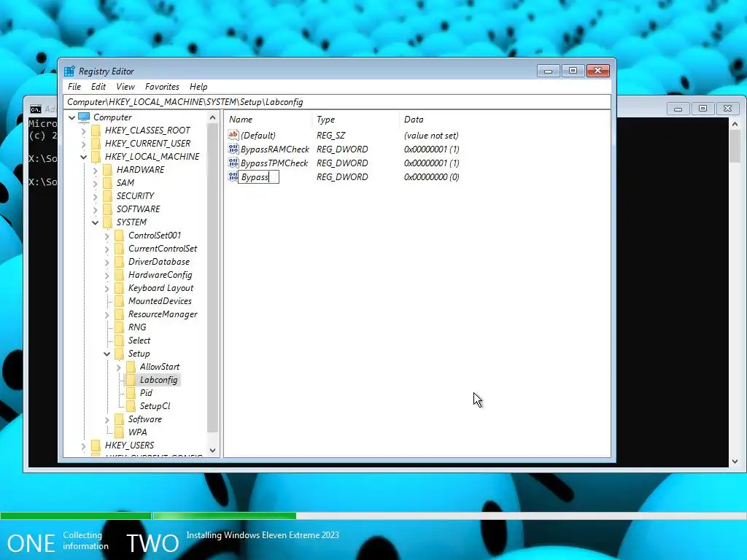Click the registry path address bar
This screenshot has width=747, height=560.
tap(337, 102)
